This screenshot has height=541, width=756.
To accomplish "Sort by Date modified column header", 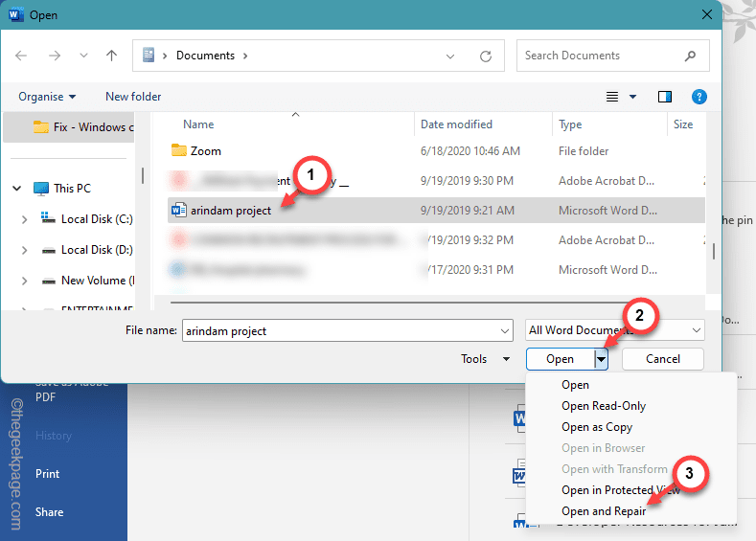I will click(456, 124).
